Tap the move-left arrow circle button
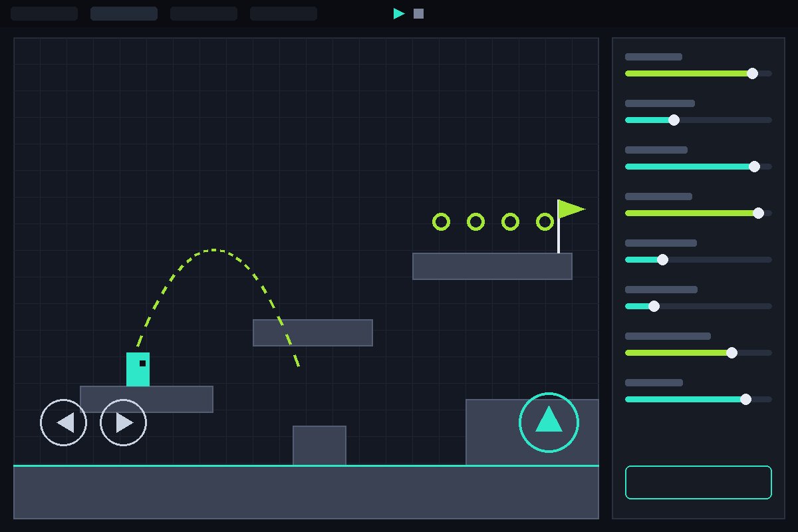798x532 pixels. [x=64, y=422]
